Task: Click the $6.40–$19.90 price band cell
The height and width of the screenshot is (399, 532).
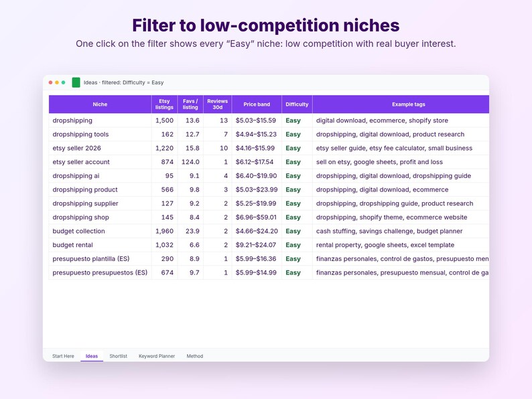Action: tap(257, 176)
